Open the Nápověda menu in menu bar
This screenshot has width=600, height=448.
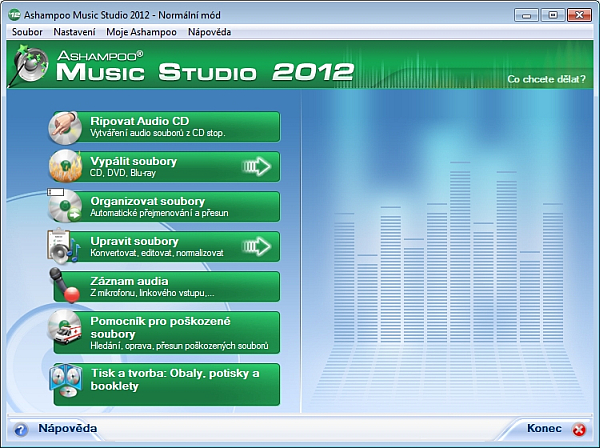[209, 32]
